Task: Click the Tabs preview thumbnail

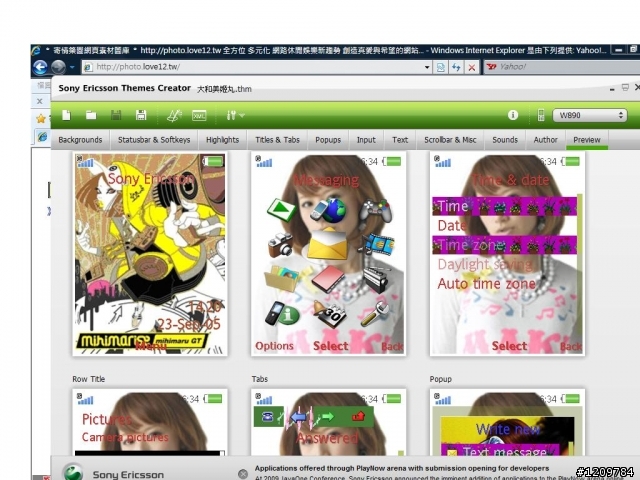Action: (x=328, y=422)
